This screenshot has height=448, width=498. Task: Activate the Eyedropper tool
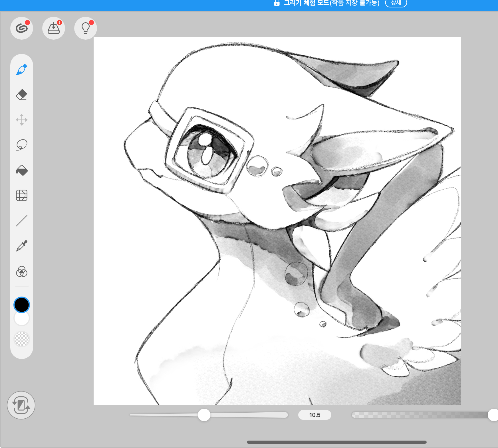pos(22,246)
